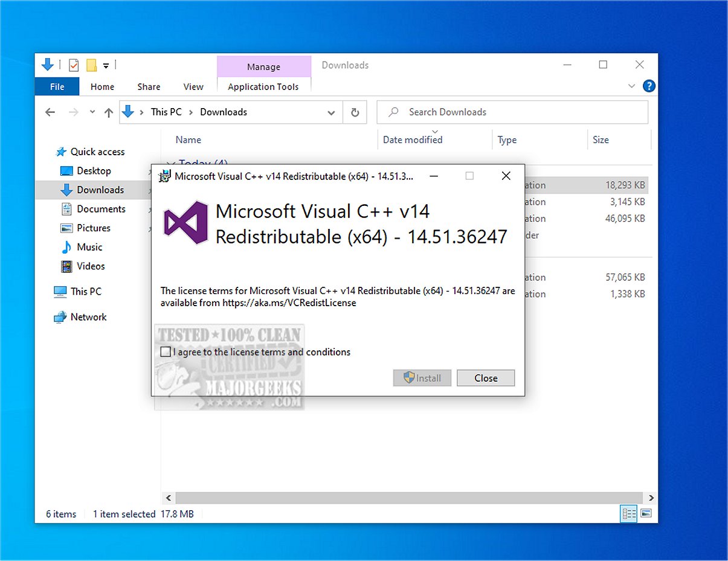Click the Properties icon in quick access toolbar
Image resolution: width=728 pixels, height=561 pixels.
[x=74, y=65]
